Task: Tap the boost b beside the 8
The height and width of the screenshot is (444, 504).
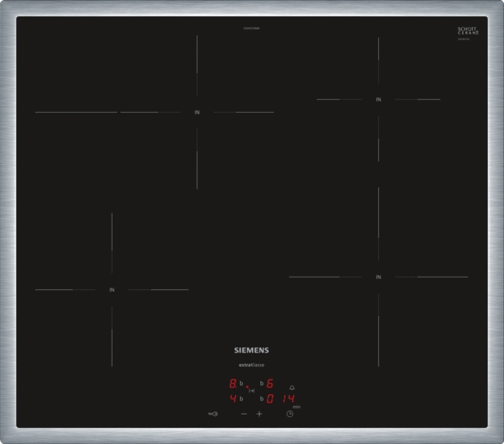Action: pos(241,383)
